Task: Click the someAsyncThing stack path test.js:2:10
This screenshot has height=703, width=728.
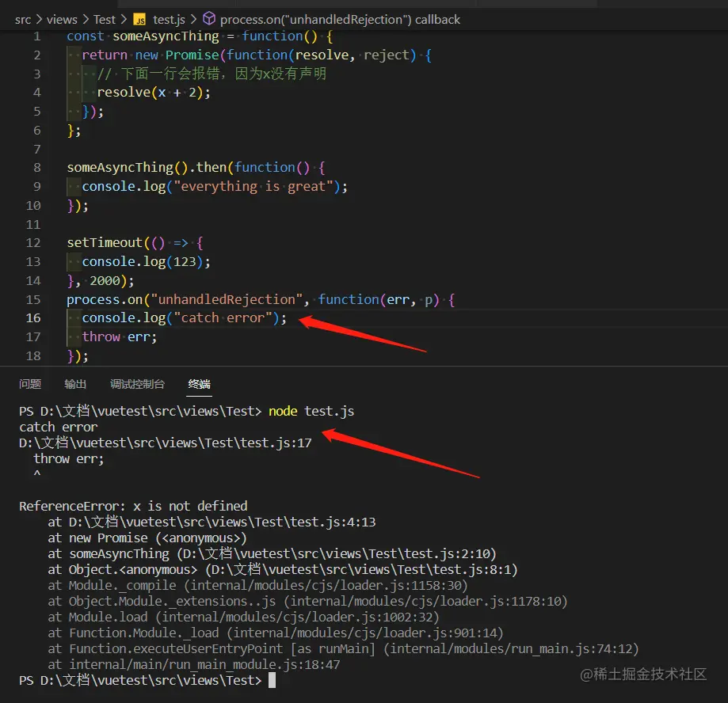Action: 337,553
